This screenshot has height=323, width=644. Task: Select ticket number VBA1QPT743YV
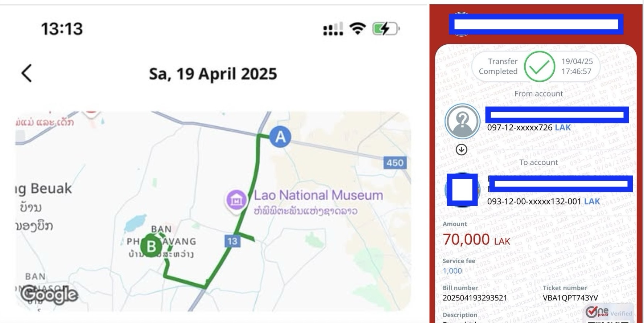[x=570, y=298]
